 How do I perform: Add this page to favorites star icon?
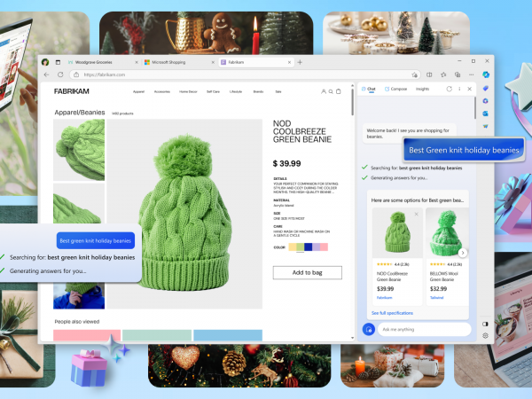point(414,74)
